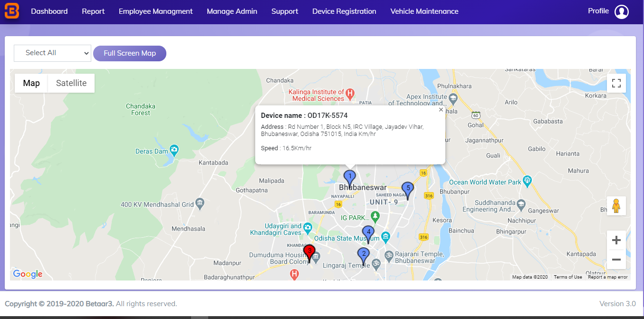Open the Profile user avatar icon
Viewport: 644px width, 319px height.
pyautogui.click(x=622, y=12)
